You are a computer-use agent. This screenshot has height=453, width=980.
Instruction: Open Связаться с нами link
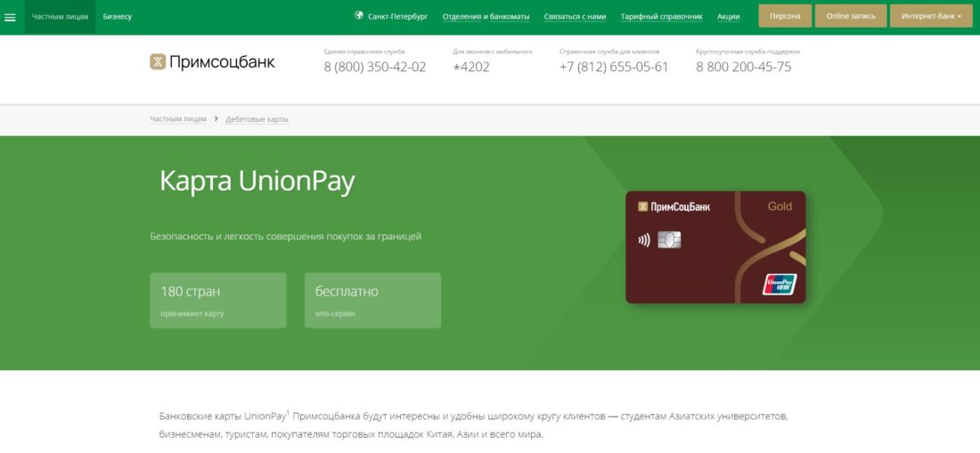(x=575, y=17)
